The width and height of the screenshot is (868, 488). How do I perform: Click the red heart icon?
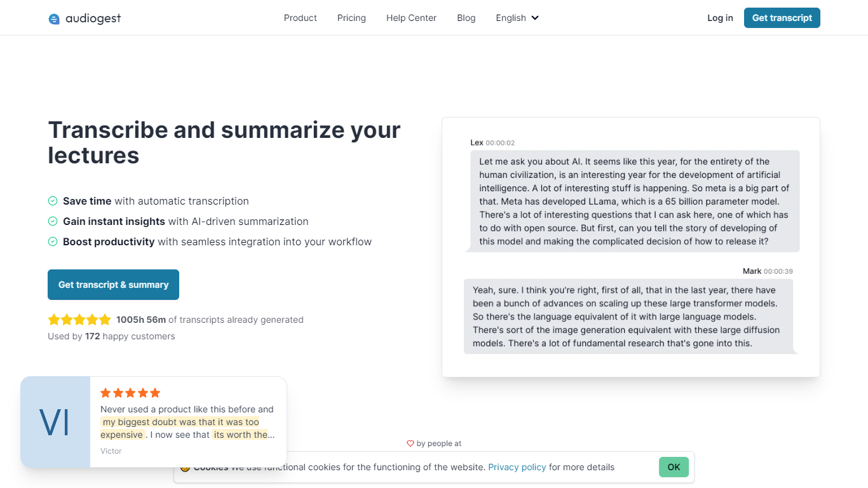click(410, 444)
